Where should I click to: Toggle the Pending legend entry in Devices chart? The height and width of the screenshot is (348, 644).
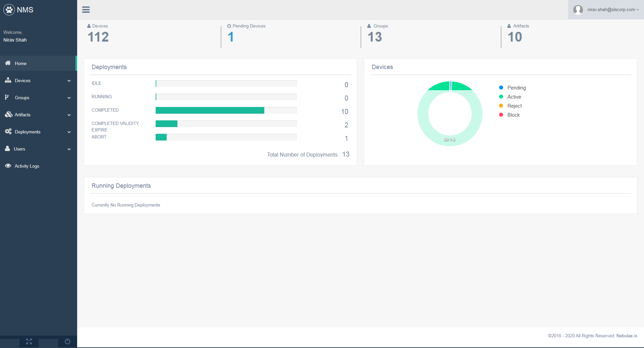(512, 88)
